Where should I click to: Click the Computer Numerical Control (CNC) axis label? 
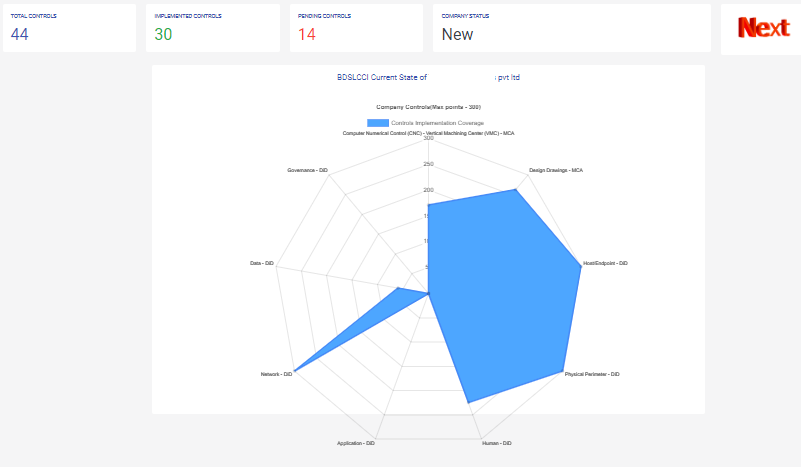428,133
